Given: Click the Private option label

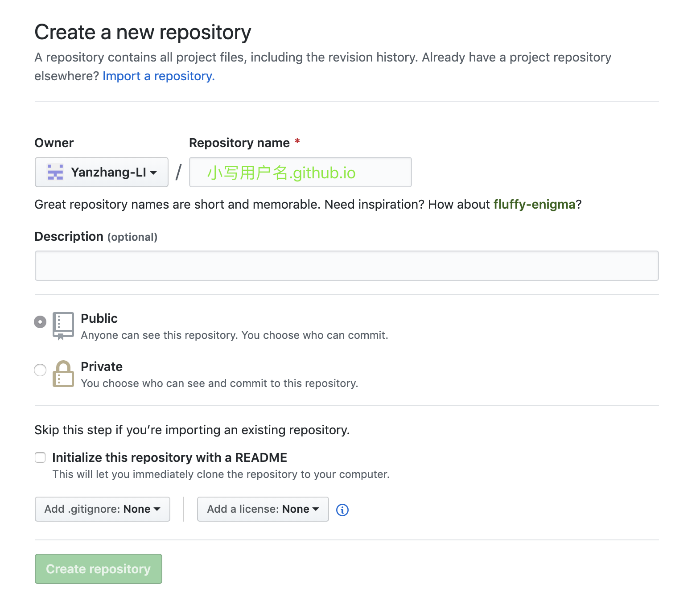Looking at the screenshot, I should 102,366.
